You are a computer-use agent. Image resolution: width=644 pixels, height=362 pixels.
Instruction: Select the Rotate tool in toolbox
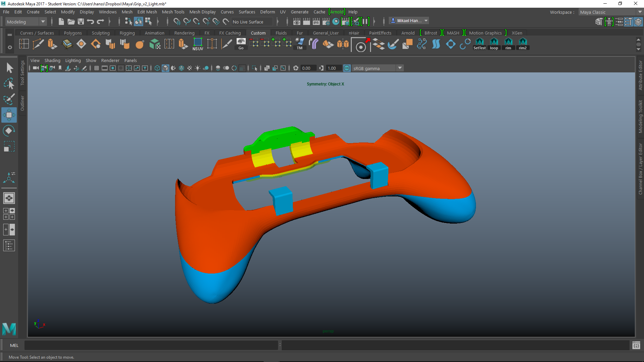click(9, 130)
